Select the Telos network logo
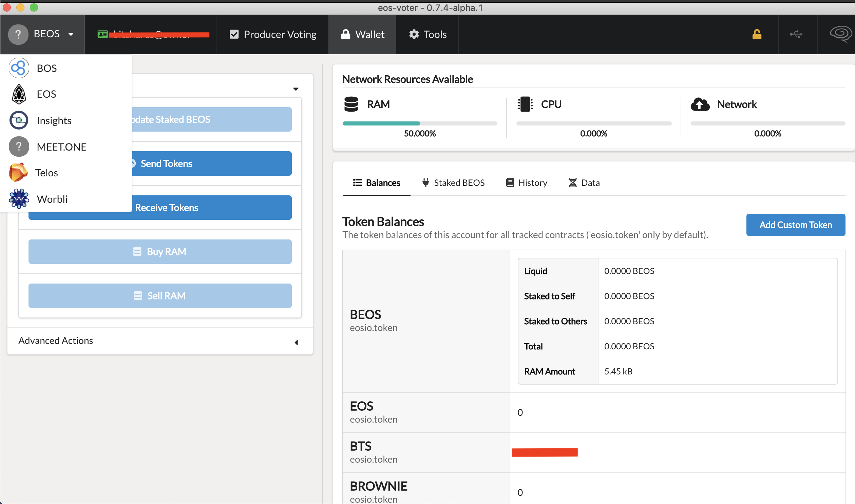This screenshot has height=504, width=855. (x=18, y=173)
